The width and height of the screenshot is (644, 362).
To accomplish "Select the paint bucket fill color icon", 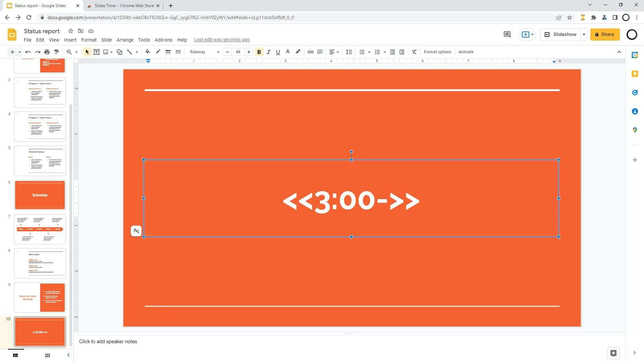I will click(x=148, y=52).
